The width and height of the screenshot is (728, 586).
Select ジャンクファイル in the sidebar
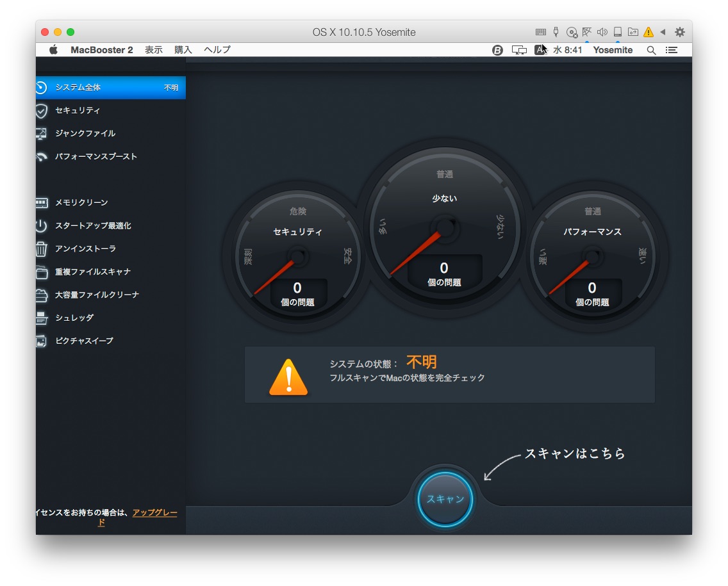pos(110,134)
